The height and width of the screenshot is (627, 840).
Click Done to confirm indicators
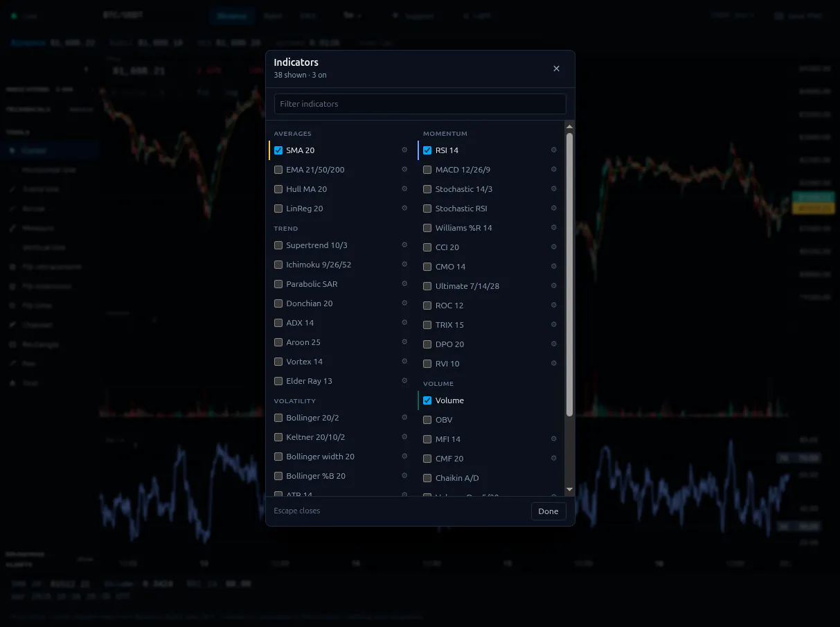[x=548, y=511]
